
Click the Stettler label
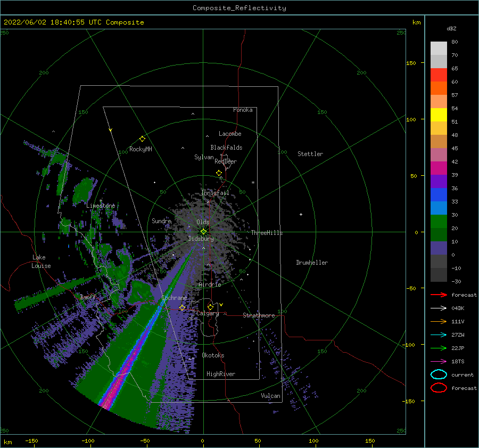point(310,154)
